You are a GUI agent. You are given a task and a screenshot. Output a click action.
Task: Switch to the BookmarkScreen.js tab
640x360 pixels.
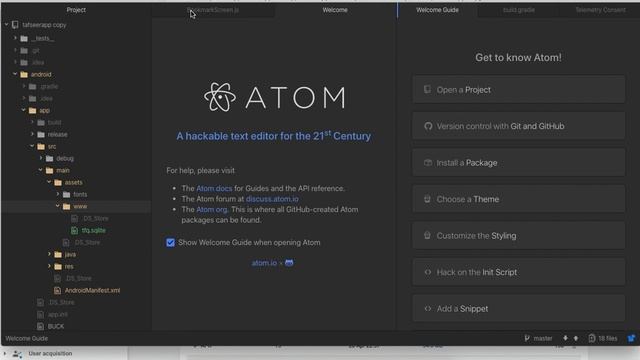tap(213, 10)
